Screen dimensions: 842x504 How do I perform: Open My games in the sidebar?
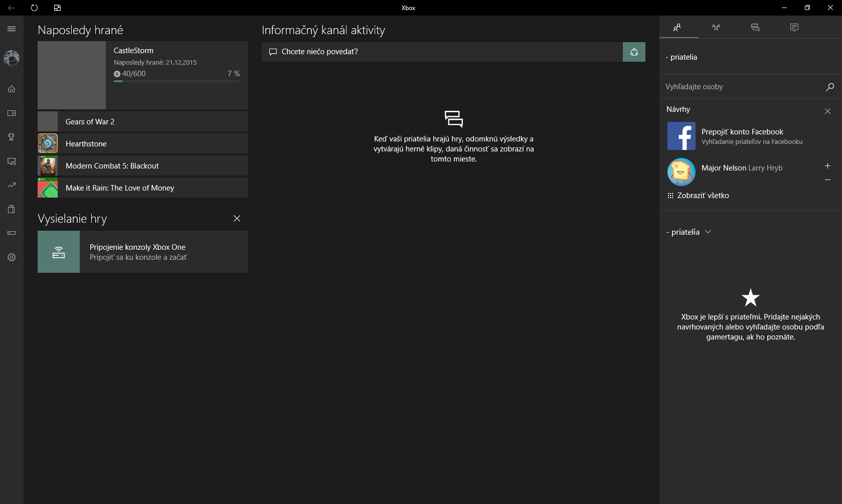12,113
